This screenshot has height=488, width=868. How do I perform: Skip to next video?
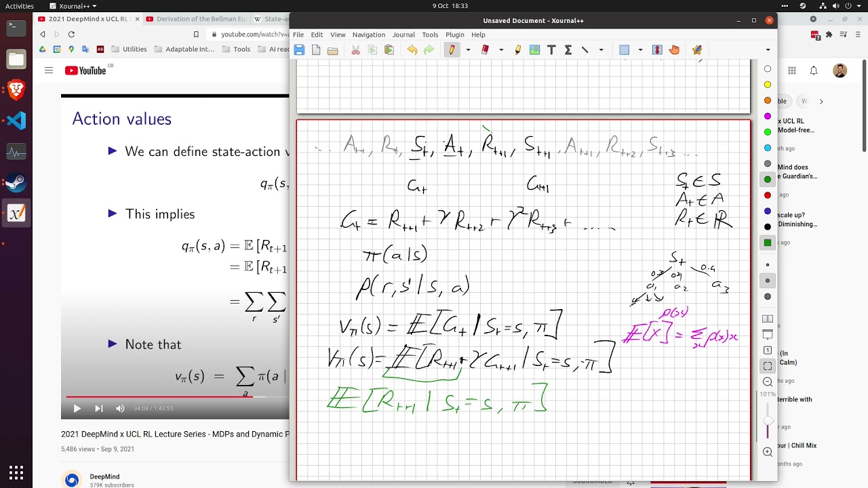point(98,408)
